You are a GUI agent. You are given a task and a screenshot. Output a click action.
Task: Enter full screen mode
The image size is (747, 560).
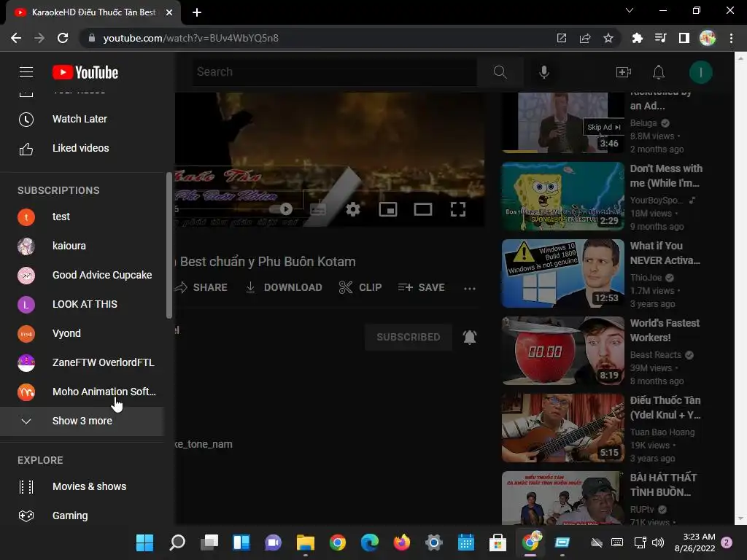(x=458, y=209)
